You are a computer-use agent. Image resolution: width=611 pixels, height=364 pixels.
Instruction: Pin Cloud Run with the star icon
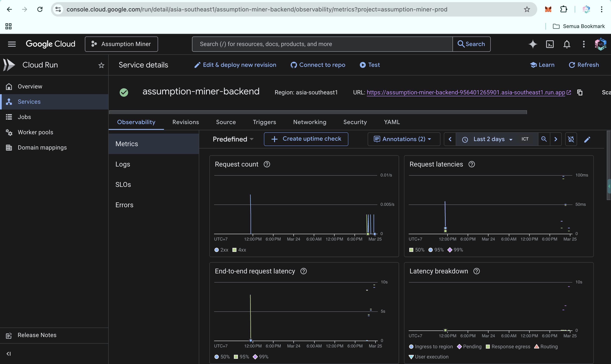pos(101,65)
